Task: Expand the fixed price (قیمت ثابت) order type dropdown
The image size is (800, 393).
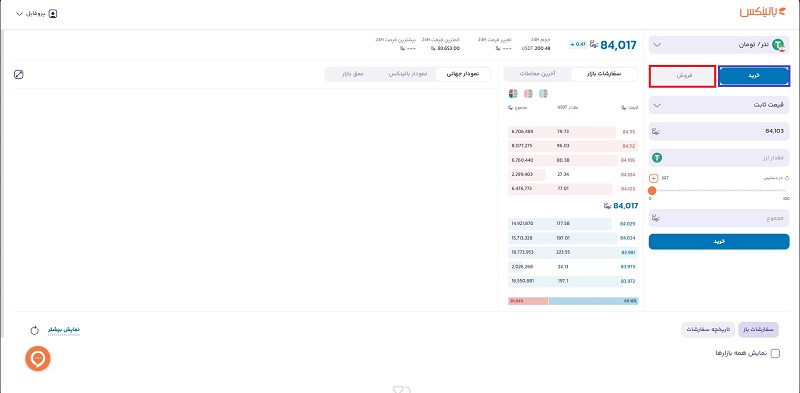Action: (719, 105)
